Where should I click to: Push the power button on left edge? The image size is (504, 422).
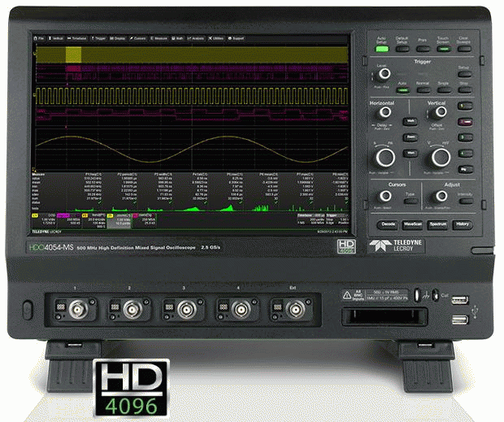pyautogui.click(x=28, y=310)
